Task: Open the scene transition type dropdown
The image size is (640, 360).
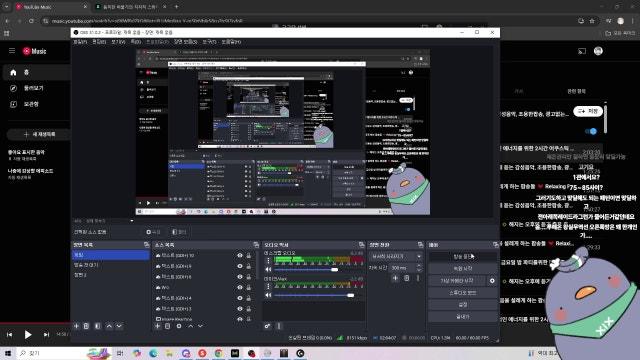Action: [396, 256]
